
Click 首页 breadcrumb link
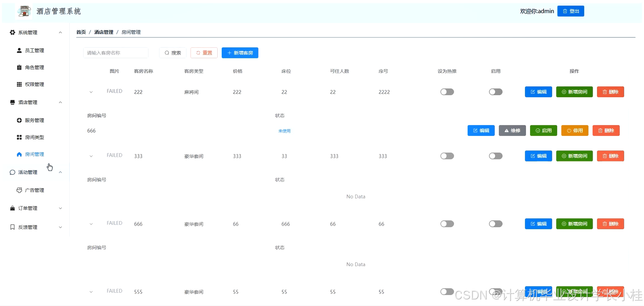coord(81,32)
